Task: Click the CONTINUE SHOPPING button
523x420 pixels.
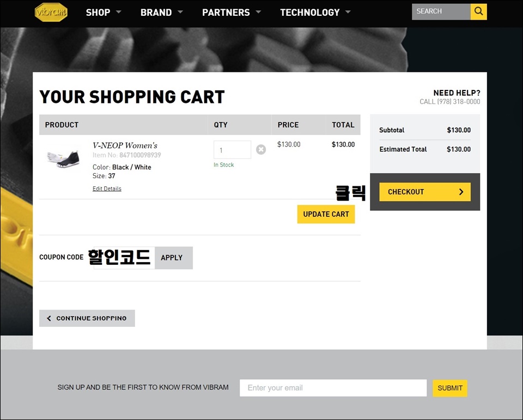Action: 87,318
